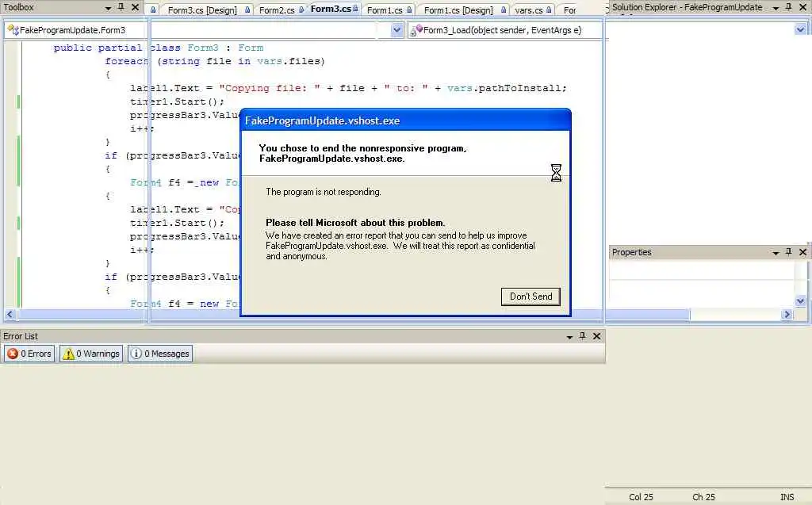Toggle the 0 Errors filter
Image resolution: width=812 pixels, height=505 pixels.
coord(29,354)
